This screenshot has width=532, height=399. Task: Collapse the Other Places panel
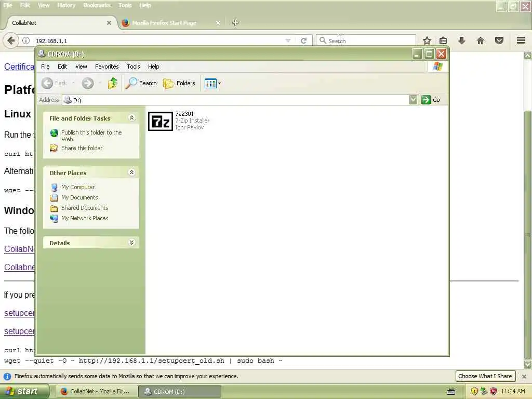pyautogui.click(x=131, y=172)
